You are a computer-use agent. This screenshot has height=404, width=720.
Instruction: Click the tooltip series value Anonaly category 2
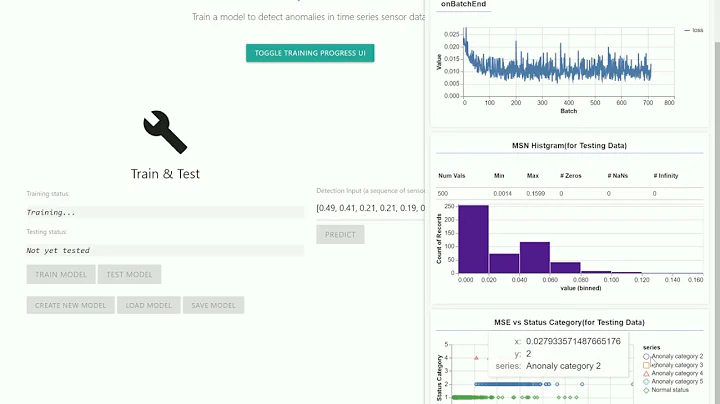pos(563,366)
